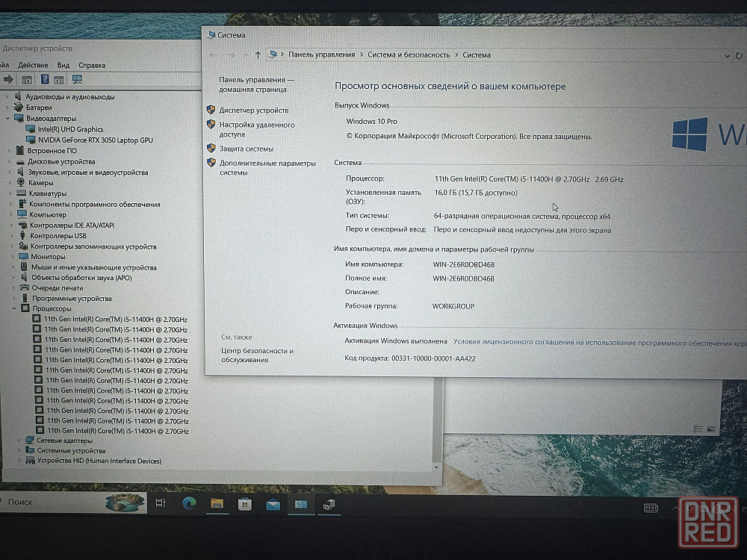Click the Windows 10 Pro edition text
Screen dimensions: 747x560
pos(371,122)
